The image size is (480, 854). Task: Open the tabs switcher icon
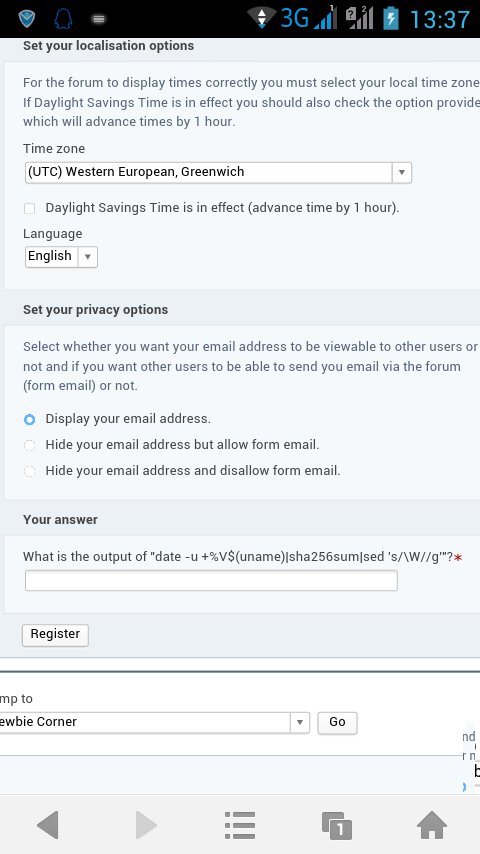(x=336, y=826)
